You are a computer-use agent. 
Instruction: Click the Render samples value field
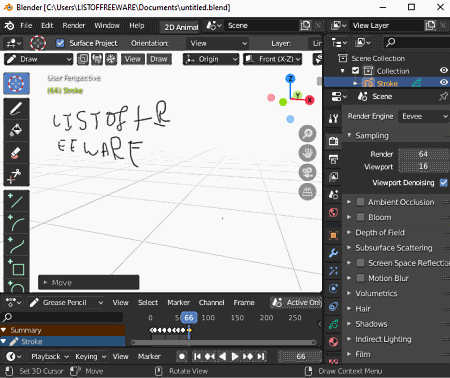click(x=423, y=154)
